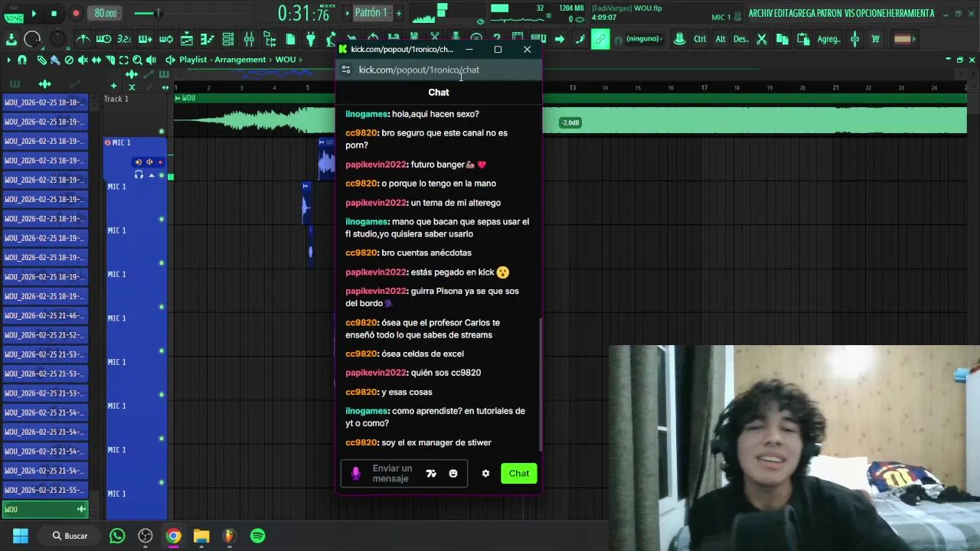980x551 pixels.
Task: Toggle the Alt key button in toolbar
Action: [720, 39]
